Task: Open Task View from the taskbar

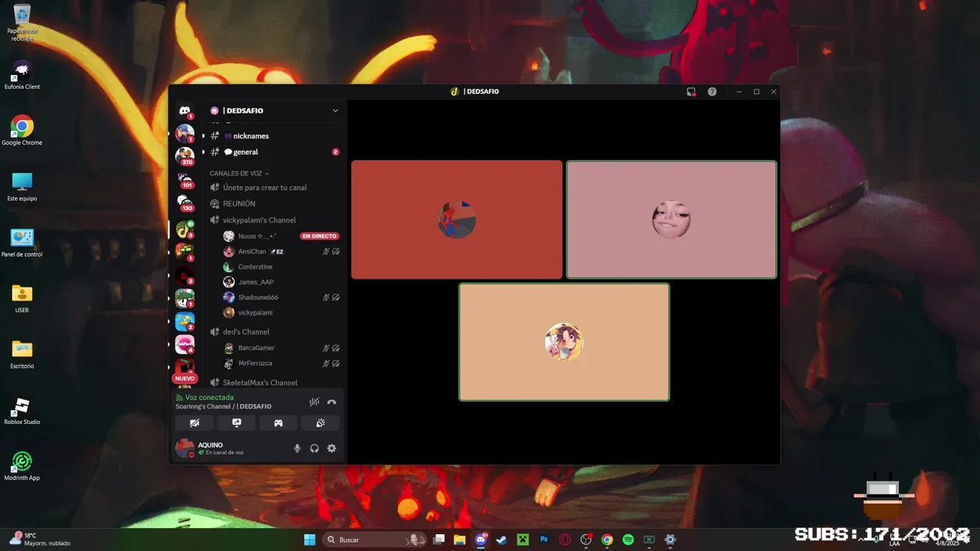Action: pyautogui.click(x=439, y=540)
